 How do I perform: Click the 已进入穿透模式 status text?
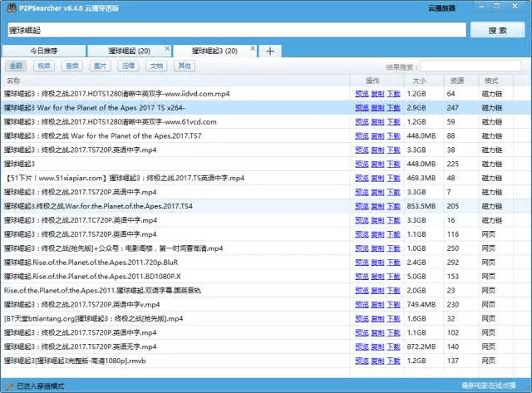[x=41, y=386]
